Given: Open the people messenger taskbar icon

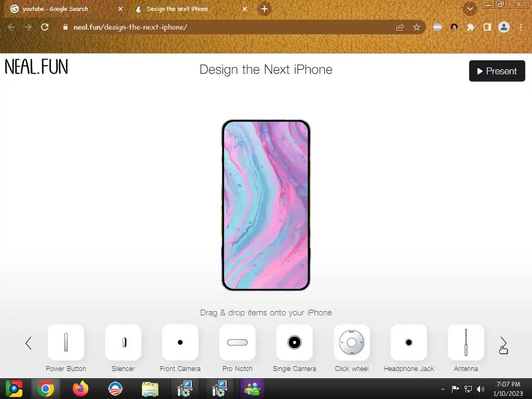Looking at the screenshot, I should pos(252,389).
